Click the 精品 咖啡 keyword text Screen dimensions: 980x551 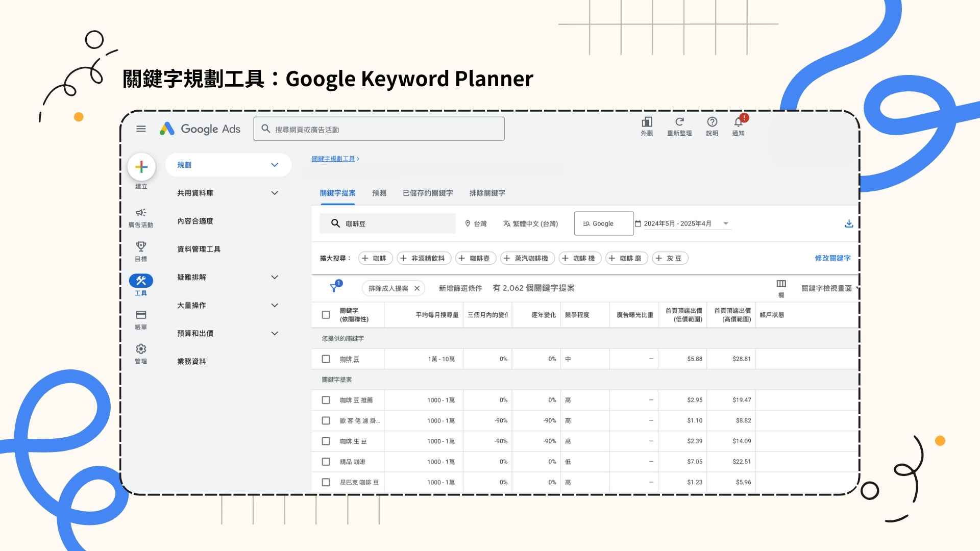pyautogui.click(x=353, y=462)
